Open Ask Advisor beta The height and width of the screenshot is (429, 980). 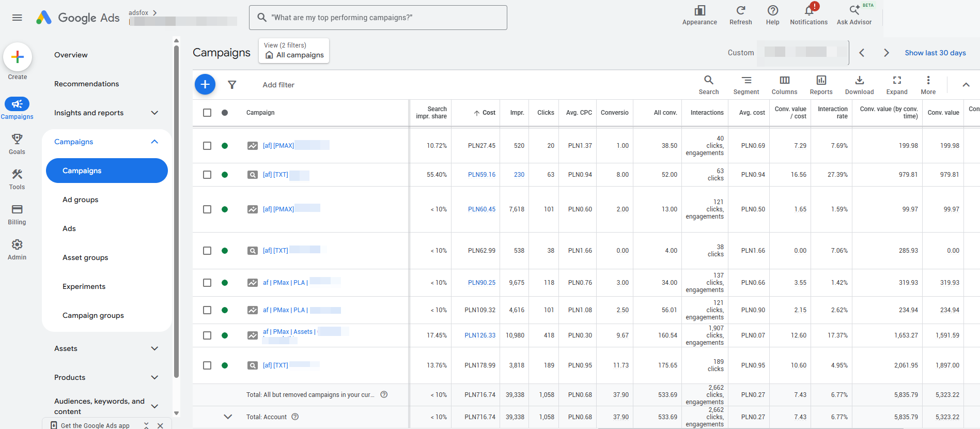coord(854,15)
